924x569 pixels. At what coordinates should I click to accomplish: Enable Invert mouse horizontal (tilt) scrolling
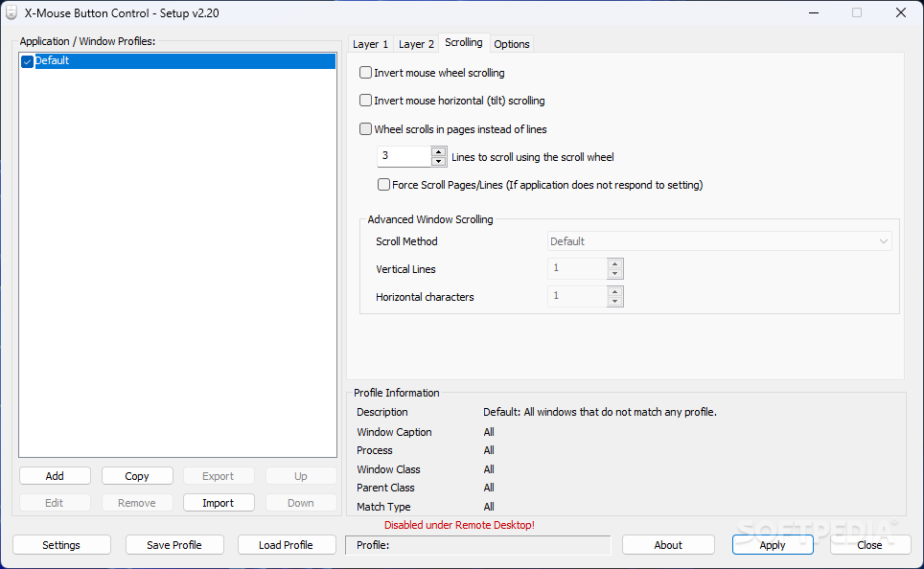pos(365,101)
